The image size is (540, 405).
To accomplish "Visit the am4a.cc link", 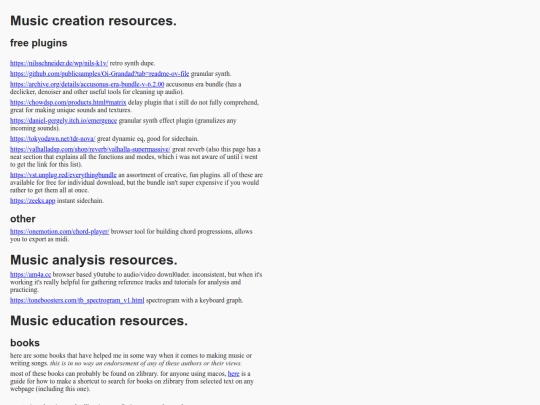I will (x=30, y=274).
